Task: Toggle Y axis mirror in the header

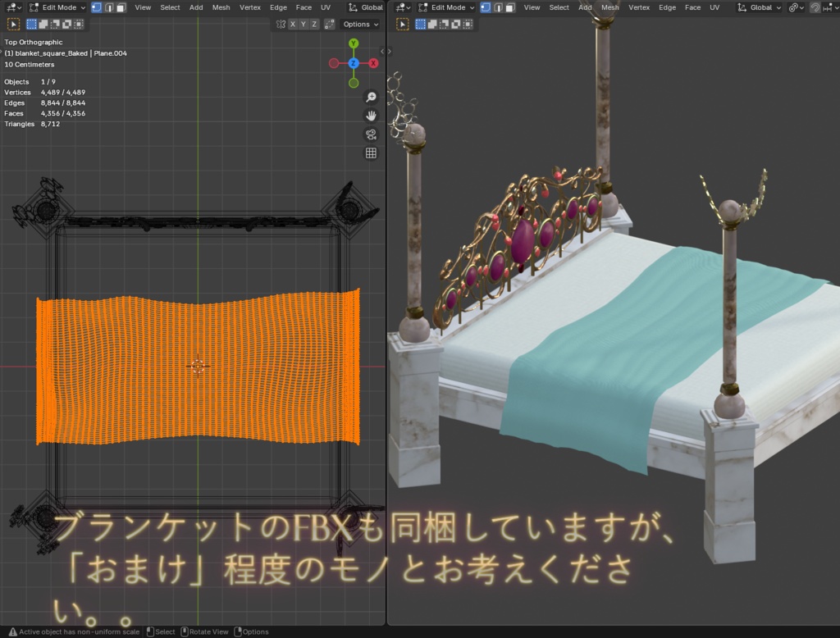Action: coord(304,24)
